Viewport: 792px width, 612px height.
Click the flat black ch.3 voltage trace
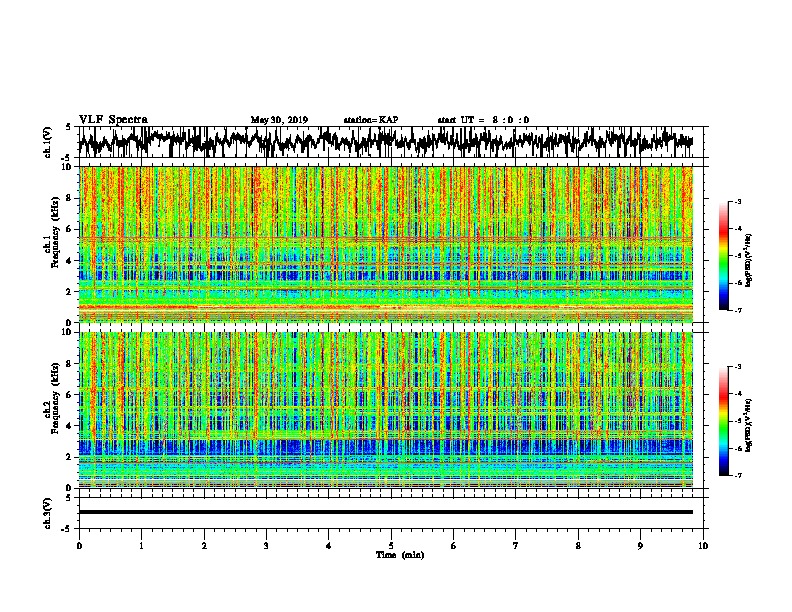[386, 512]
